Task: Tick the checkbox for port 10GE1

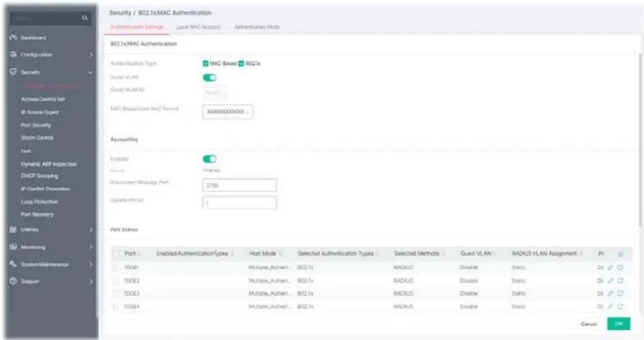Action: click(x=116, y=268)
